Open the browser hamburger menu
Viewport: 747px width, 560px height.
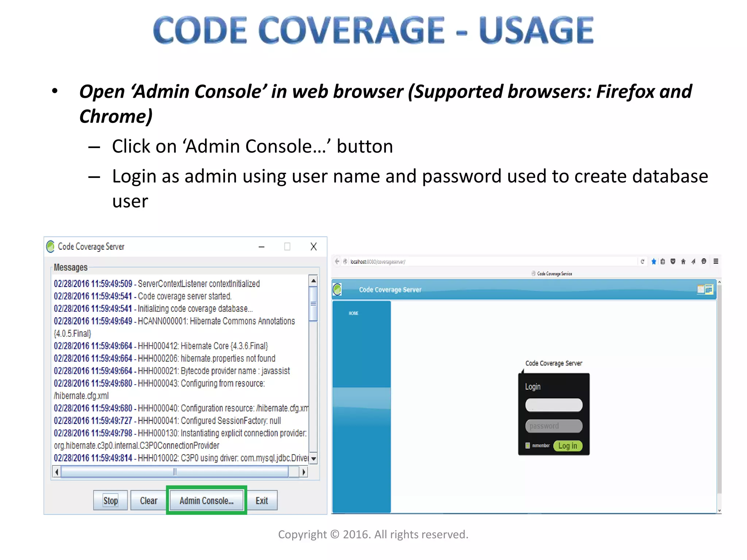click(x=716, y=261)
